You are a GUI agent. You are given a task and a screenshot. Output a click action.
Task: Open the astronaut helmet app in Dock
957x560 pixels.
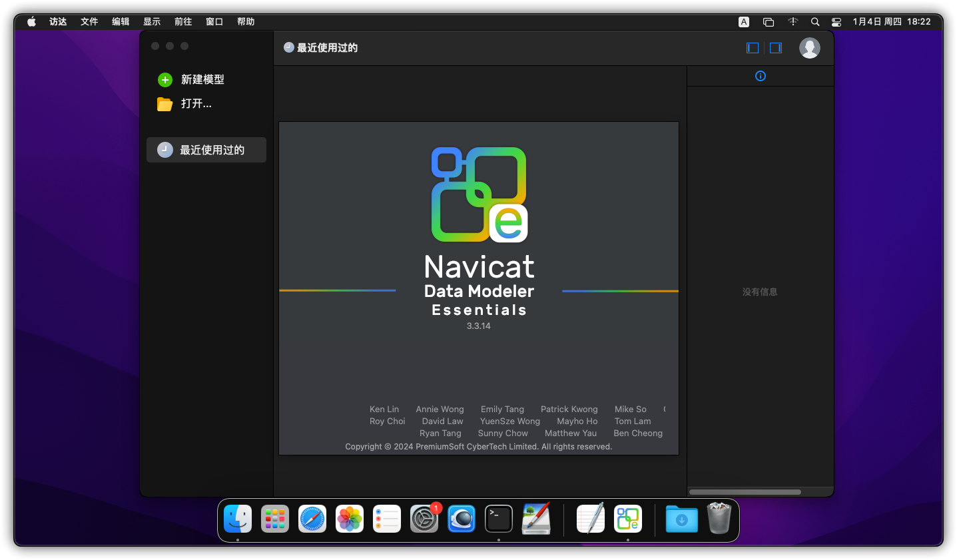pyautogui.click(x=462, y=519)
